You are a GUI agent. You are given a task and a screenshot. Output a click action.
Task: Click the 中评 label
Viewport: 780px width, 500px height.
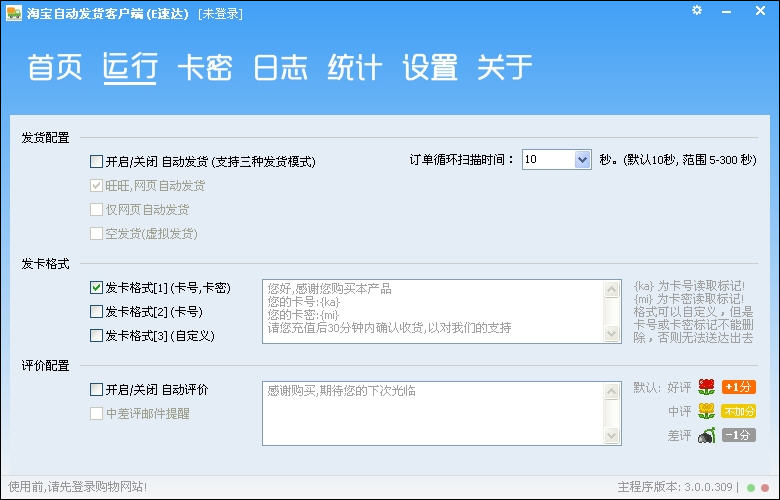tap(680, 411)
